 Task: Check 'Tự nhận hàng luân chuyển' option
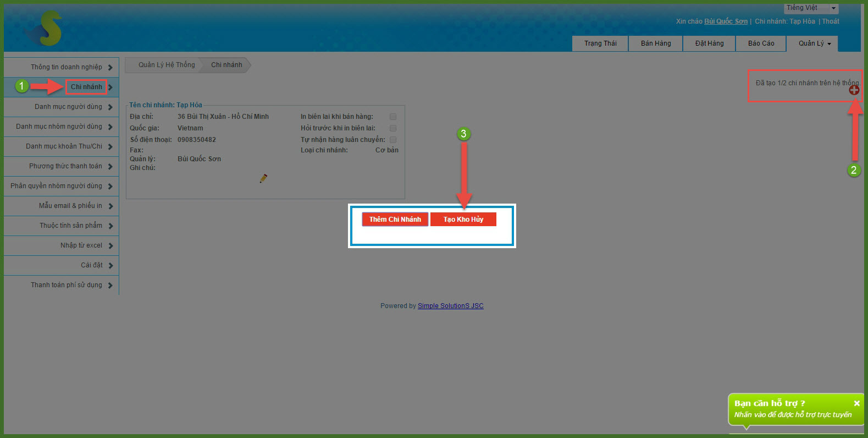pos(393,140)
